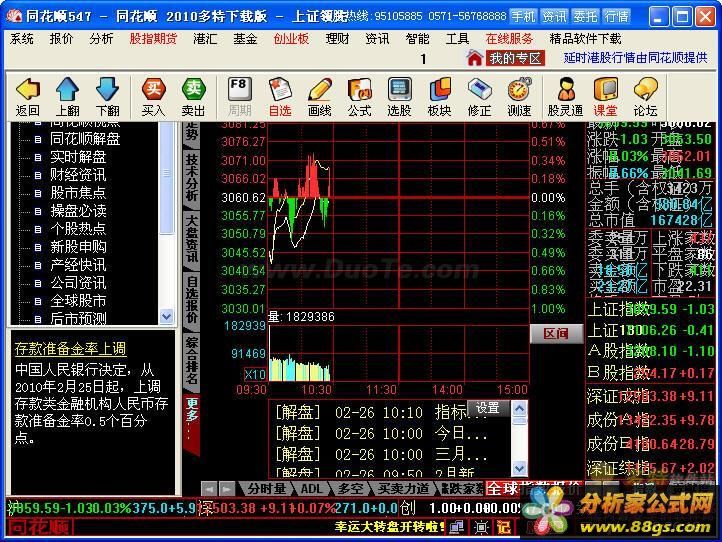Image resolution: width=722 pixels, height=542 pixels.
Task: Click the 记 icon in status bar
Action: (504, 527)
